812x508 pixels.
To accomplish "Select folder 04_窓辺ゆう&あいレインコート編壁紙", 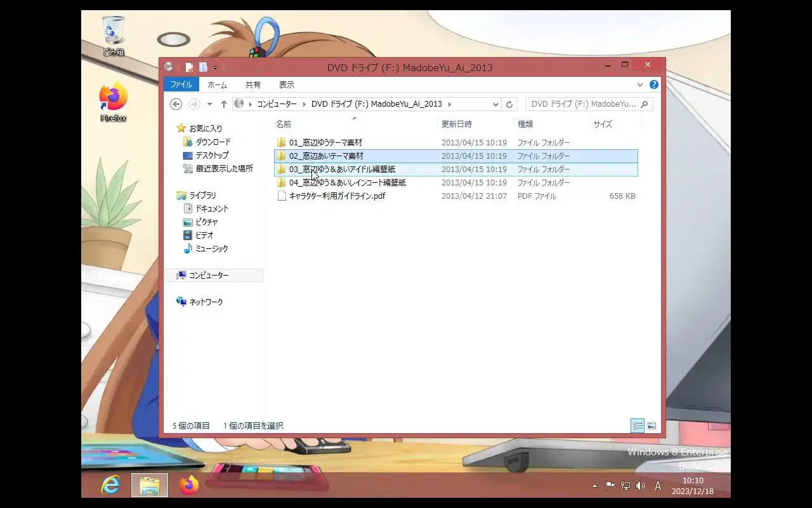I will (341, 182).
